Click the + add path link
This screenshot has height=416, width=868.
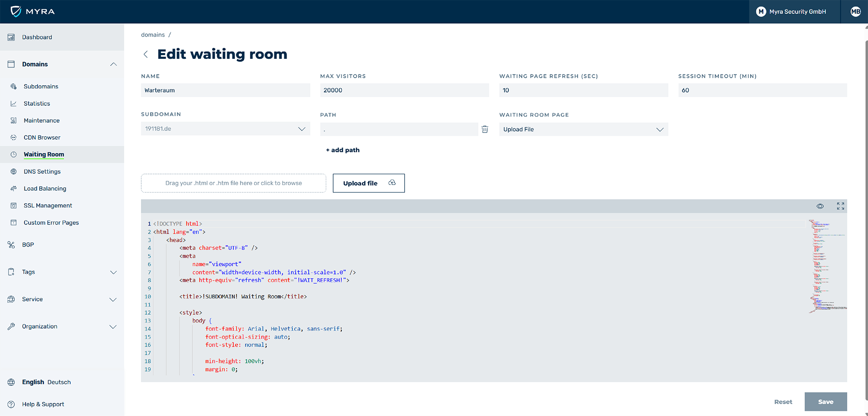pos(343,150)
